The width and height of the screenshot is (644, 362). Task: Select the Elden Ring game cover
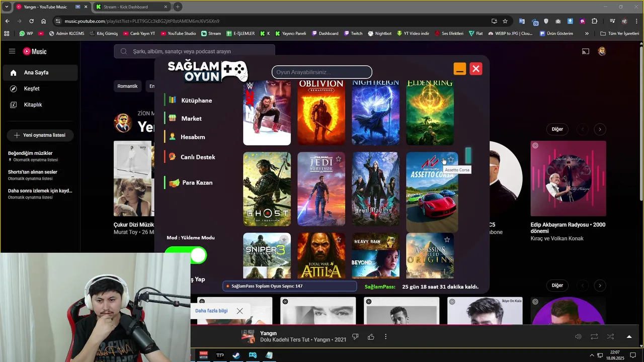pos(430,113)
